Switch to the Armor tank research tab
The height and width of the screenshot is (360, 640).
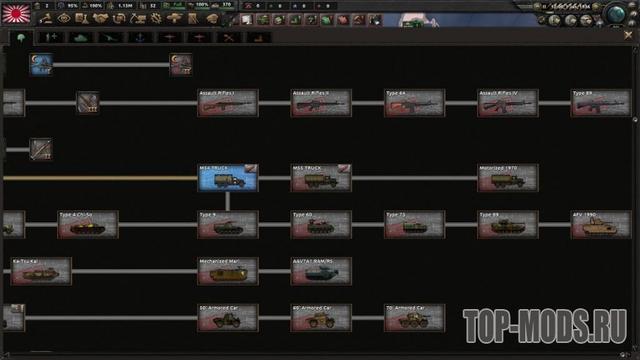click(x=80, y=38)
